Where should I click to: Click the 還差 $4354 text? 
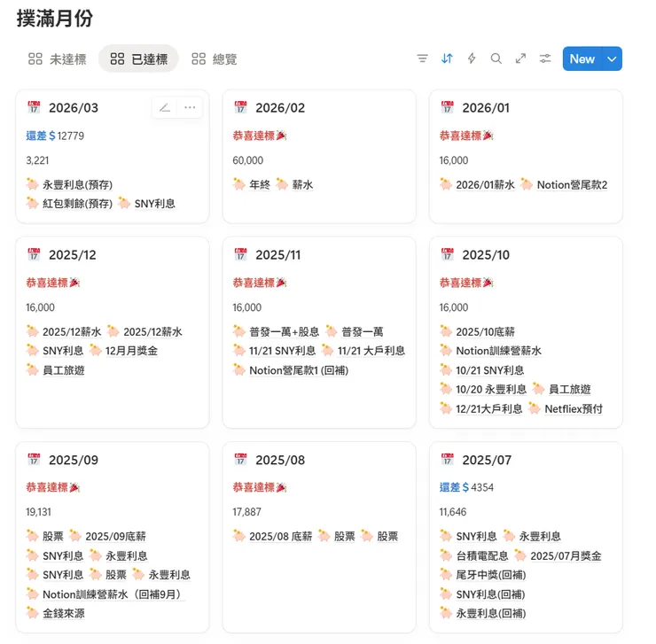click(466, 487)
